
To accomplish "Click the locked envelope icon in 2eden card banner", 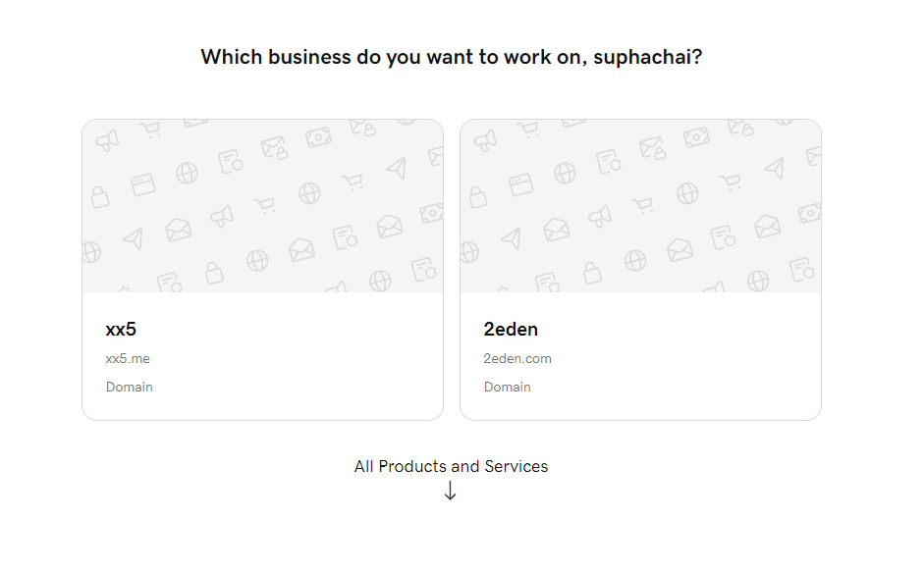I will tap(652, 148).
